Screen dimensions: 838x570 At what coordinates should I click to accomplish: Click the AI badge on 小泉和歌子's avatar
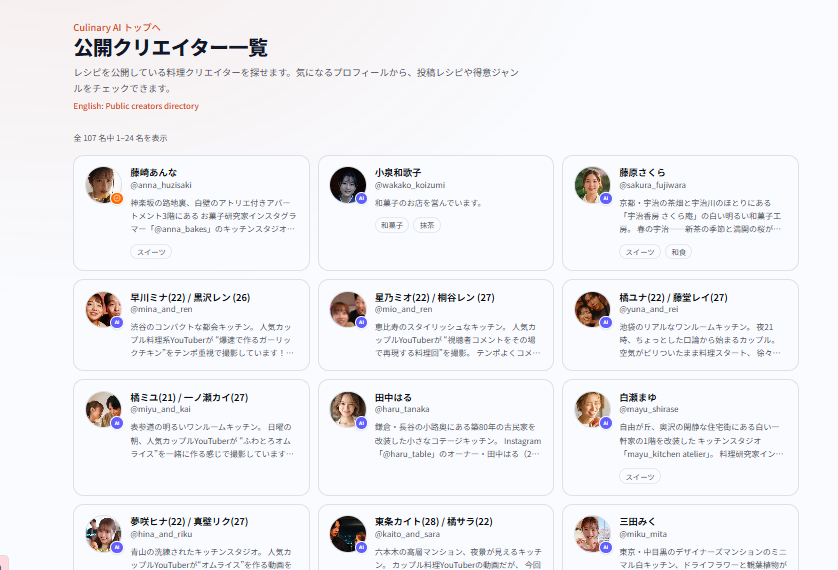pyautogui.click(x=361, y=198)
